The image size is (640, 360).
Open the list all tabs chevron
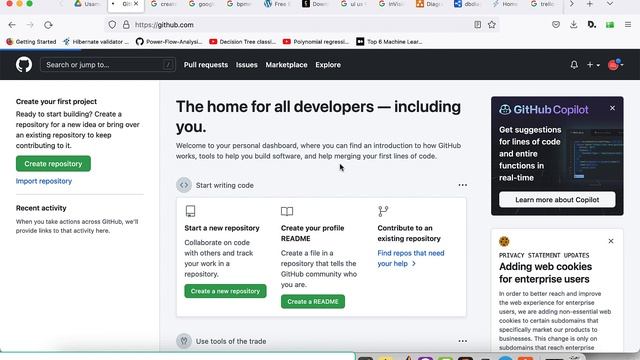pos(609,4)
